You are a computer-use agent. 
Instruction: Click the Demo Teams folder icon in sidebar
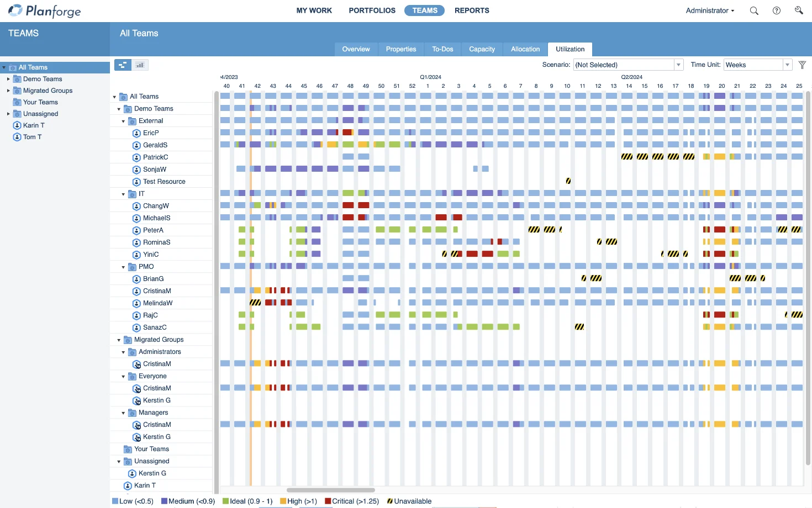point(17,79)
